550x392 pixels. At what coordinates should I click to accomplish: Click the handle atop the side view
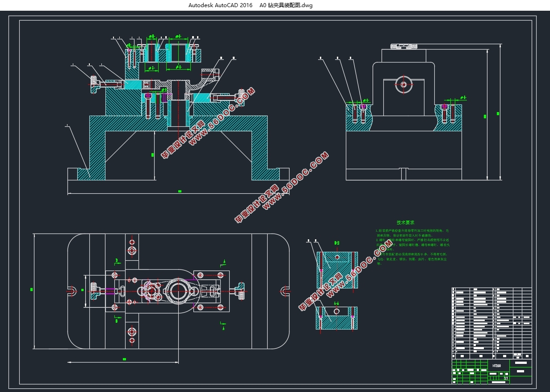[x=404, y=46]
